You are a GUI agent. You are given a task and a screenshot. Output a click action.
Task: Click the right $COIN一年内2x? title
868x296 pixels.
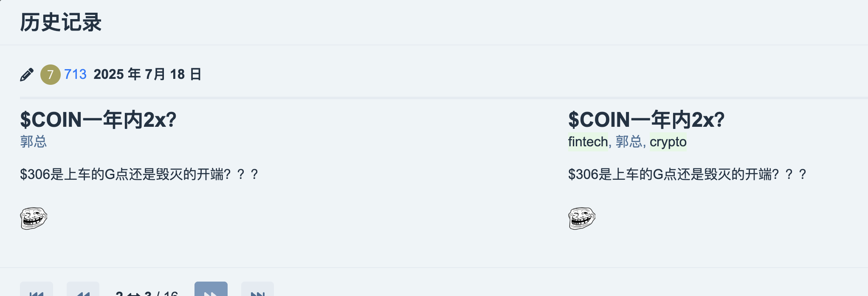coord(646,120)
